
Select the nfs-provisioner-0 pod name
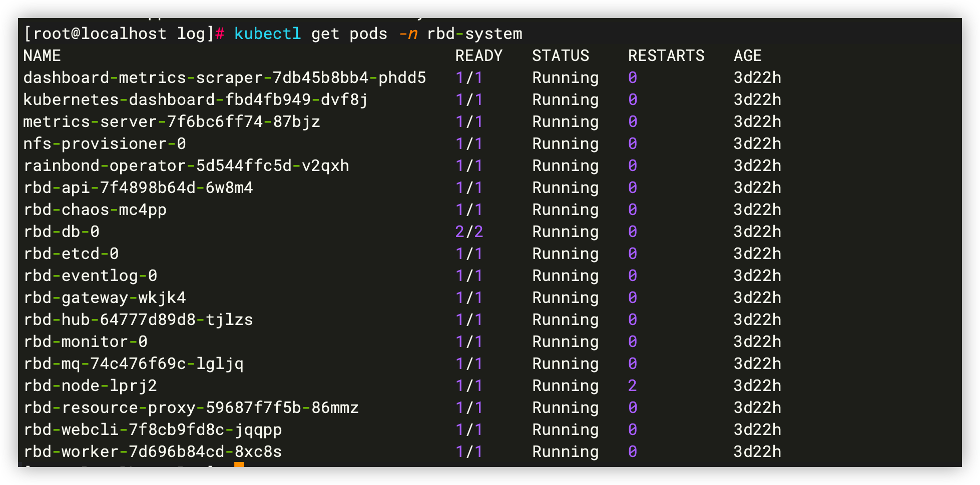[x=104, y=143]
